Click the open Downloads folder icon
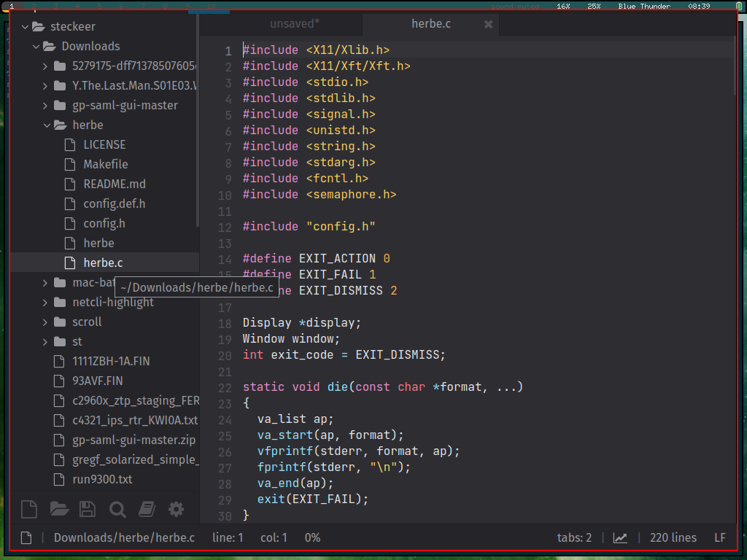 click(50, 46)
